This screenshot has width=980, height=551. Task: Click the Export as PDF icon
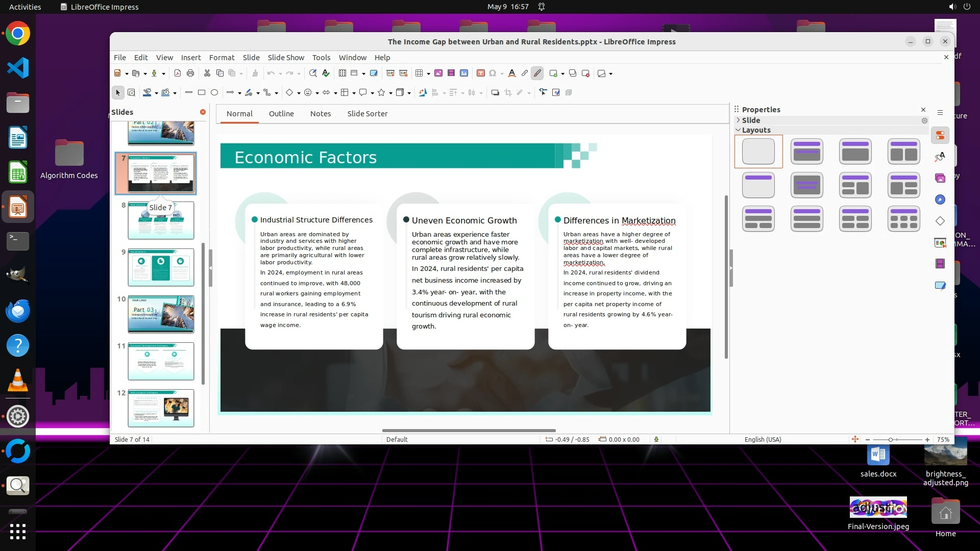pos(178,73)
